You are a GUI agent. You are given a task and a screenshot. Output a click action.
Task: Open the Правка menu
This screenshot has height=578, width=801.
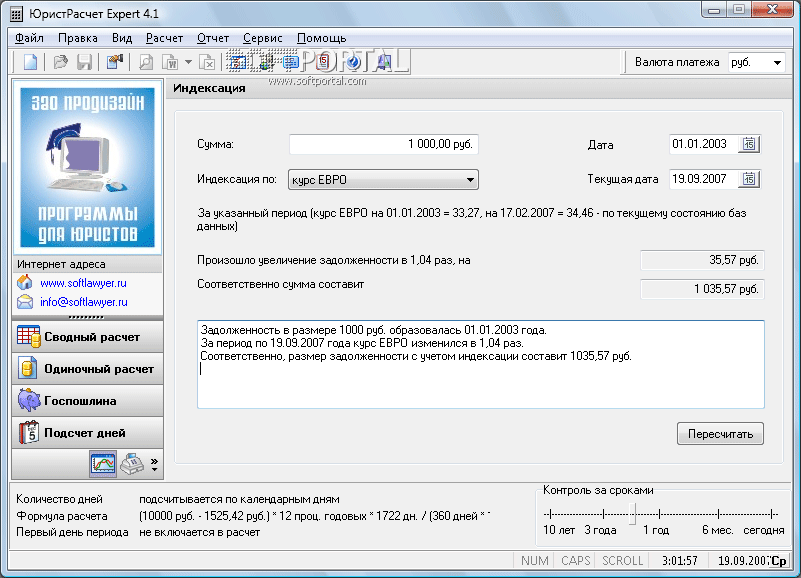pyautogui.click(x=78, y=38)
